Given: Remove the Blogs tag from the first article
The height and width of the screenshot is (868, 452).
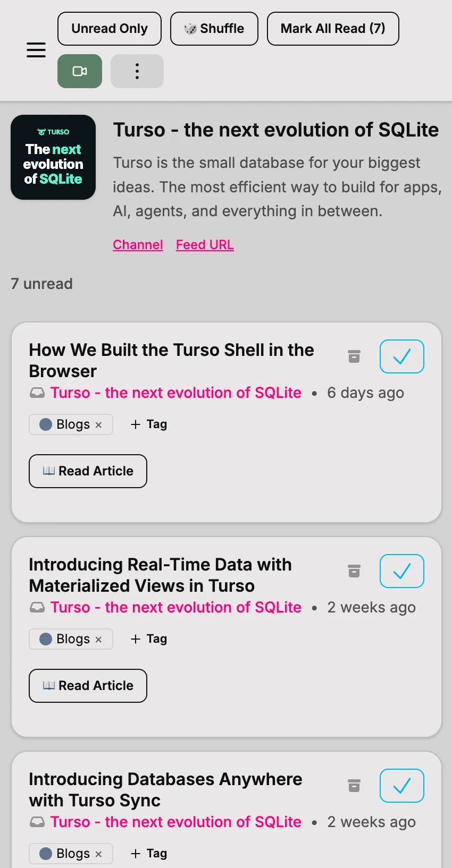Looking at the screenshot, I should [x=99, y=424].
